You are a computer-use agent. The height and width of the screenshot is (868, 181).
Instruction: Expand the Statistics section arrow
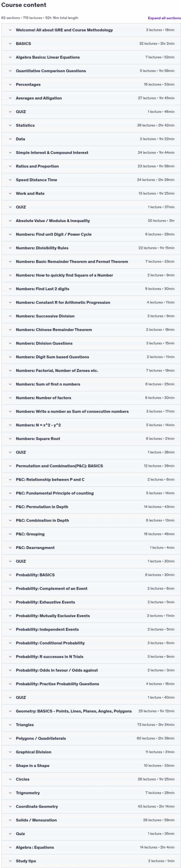tap(10, 125)
